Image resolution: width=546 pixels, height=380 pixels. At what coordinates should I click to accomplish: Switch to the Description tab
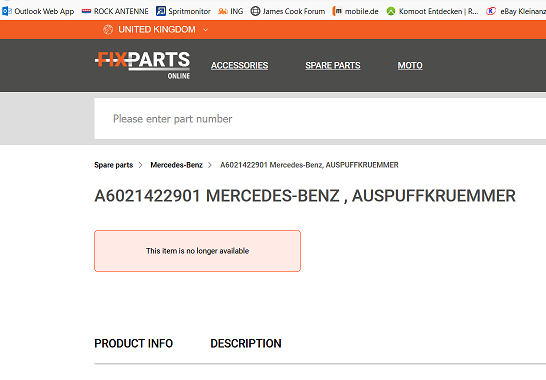(246, 343)
